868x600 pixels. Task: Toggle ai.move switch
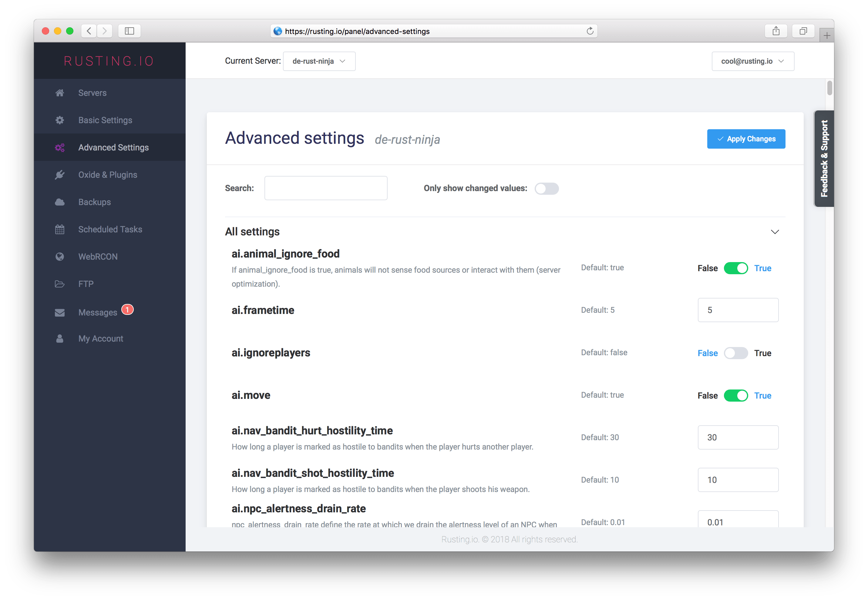[x=735, y=396]
